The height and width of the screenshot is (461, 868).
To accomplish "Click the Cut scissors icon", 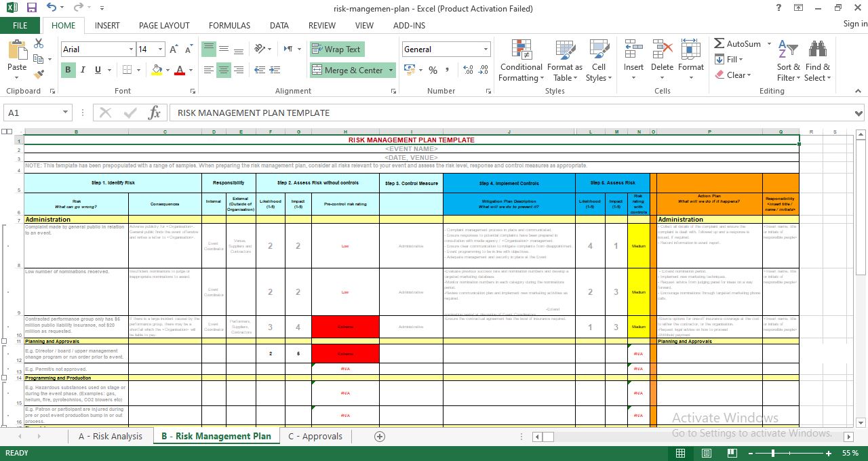I will [39, 43].
